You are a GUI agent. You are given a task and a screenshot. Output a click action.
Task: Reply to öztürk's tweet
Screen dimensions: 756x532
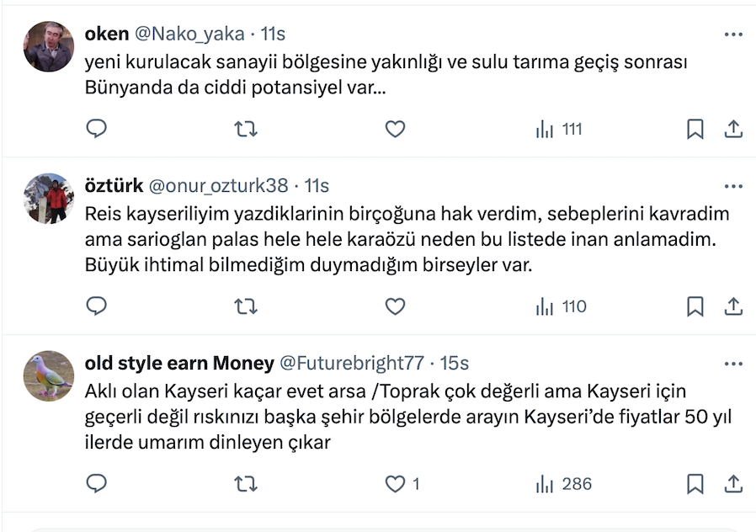97,306
